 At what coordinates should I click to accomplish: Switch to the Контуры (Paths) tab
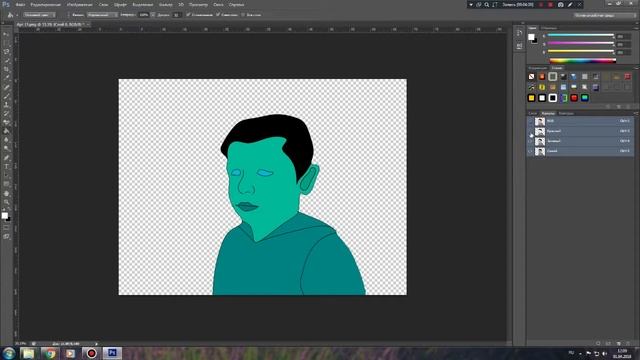pyautogui.click(x=566, y=113)
